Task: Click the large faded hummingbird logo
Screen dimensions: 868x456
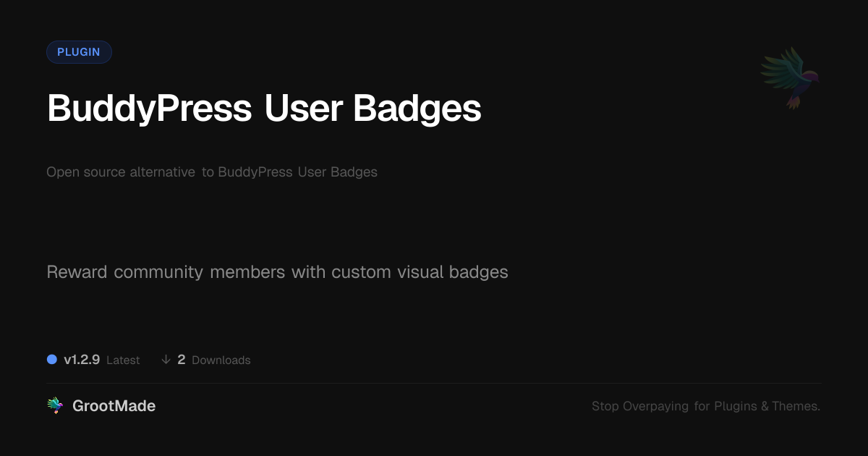Action: coord(790,77)
